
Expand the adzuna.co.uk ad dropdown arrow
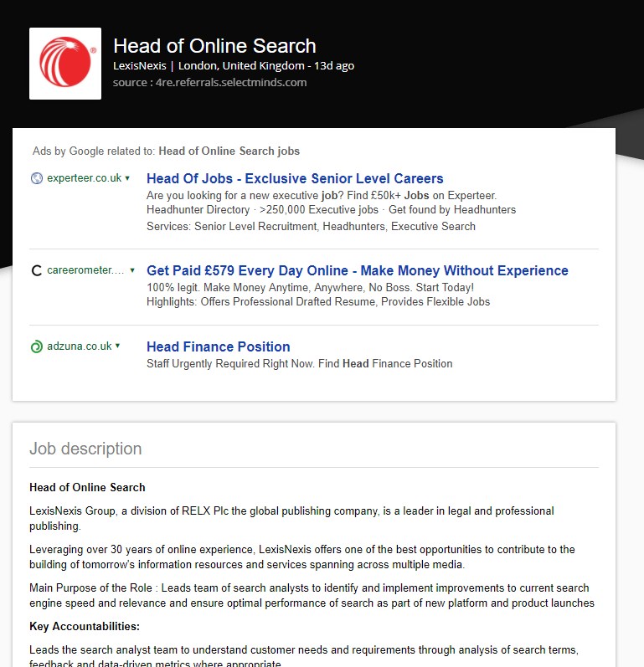pos(117,346)
